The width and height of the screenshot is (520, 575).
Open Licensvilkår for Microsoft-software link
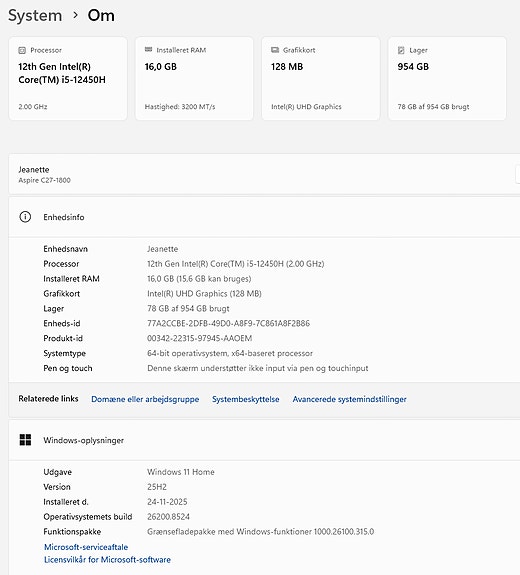pyautogui.click(x=107, y=560)
